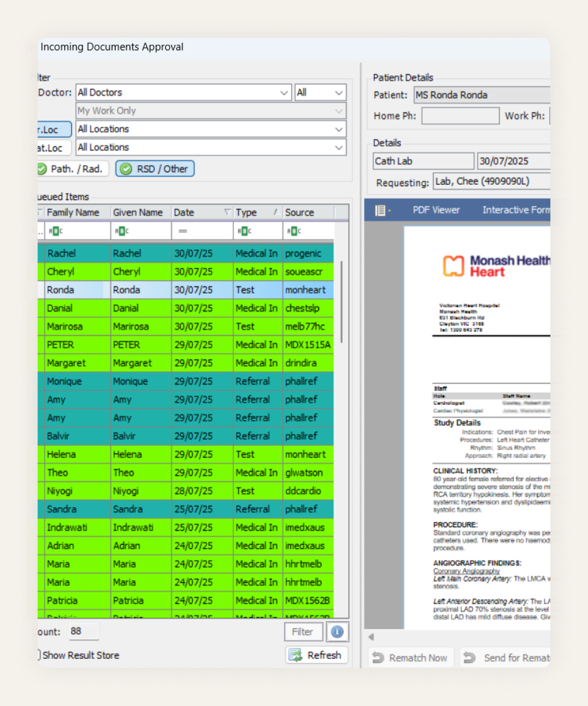Image resolution: width=588 pixels, height=706 pixels.
Task: Select Theo in the Given Name column
Action: point(141,472)
